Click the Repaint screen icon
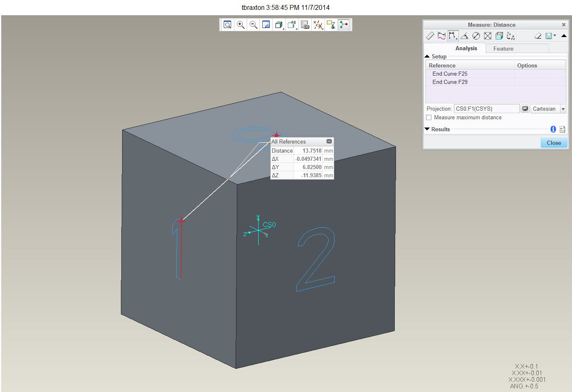The height and width of the screenshot is (392, 572). tap(266, 25)
